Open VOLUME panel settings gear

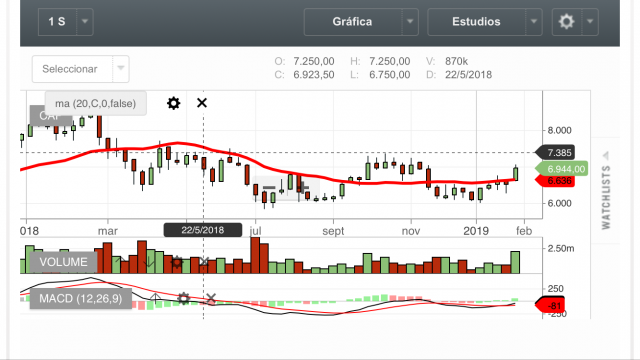[177, 262]
